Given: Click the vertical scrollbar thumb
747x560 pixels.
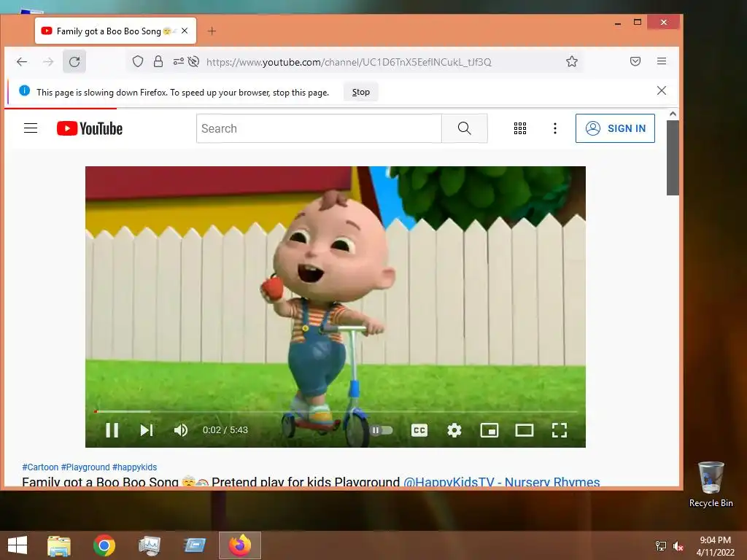Looking at the screenshot, I should point(673,157).
